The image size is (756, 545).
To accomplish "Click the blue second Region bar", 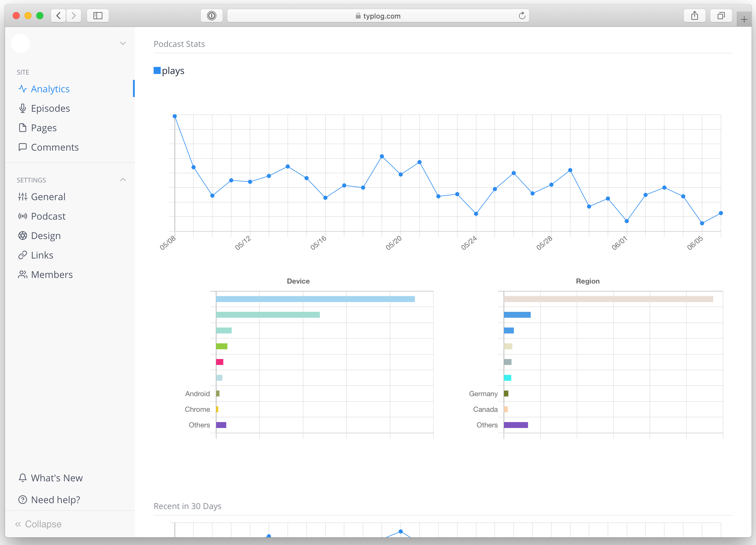I will (x=517, y=315).
